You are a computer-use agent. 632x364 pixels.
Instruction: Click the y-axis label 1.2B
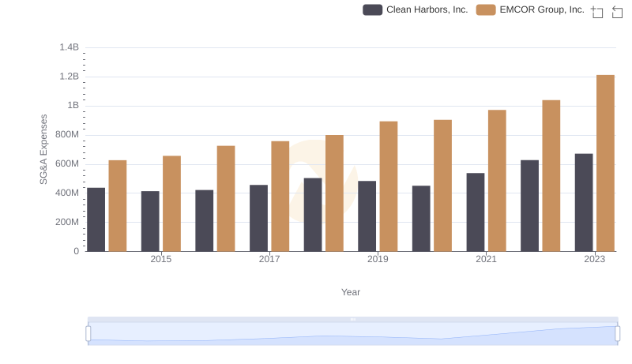69,77
